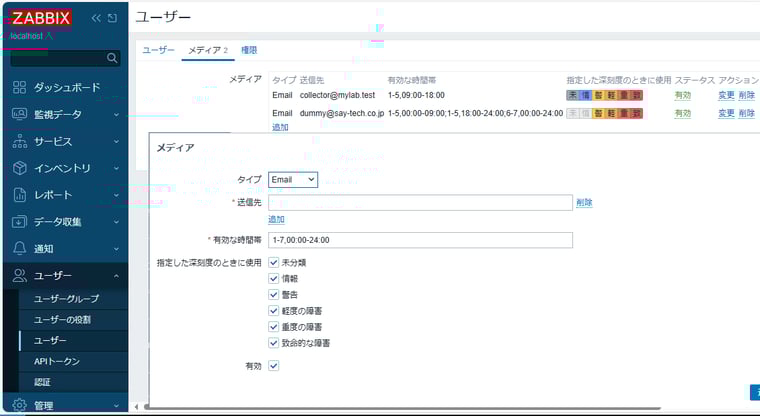Click the ZABBIX logo
This screenshot has width=760, height=416.
click(41, 18)
